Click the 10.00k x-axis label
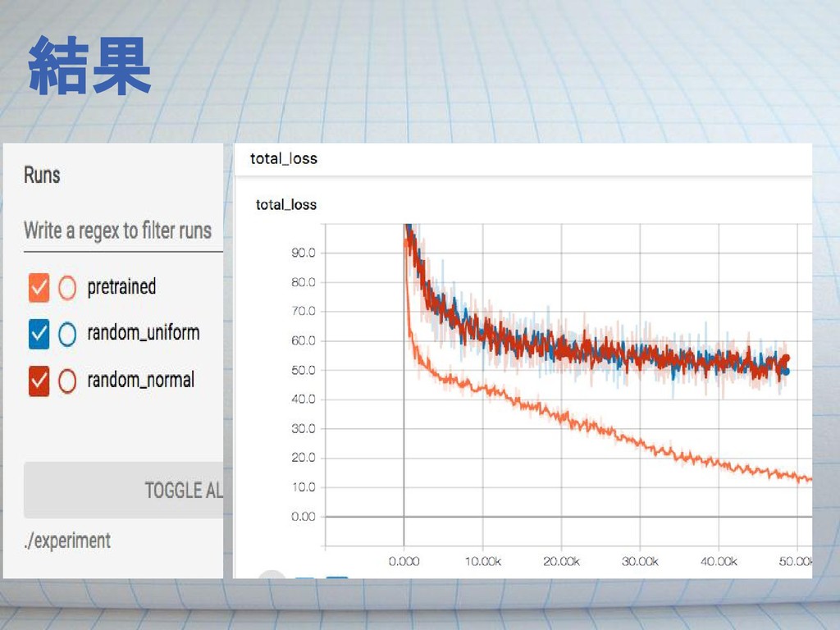This screenshot has width=840, height=630. tap(482, 561)
